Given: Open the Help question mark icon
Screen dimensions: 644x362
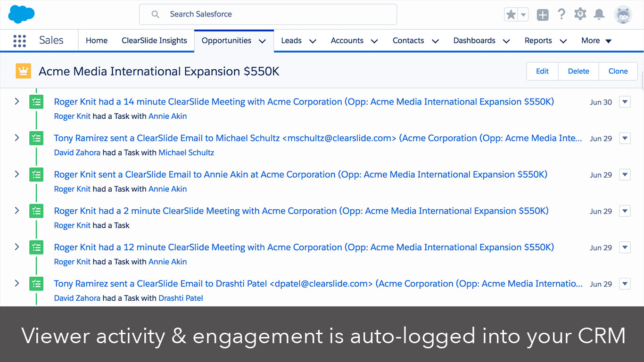Looking at the screenshot, I should coord(561,15).
